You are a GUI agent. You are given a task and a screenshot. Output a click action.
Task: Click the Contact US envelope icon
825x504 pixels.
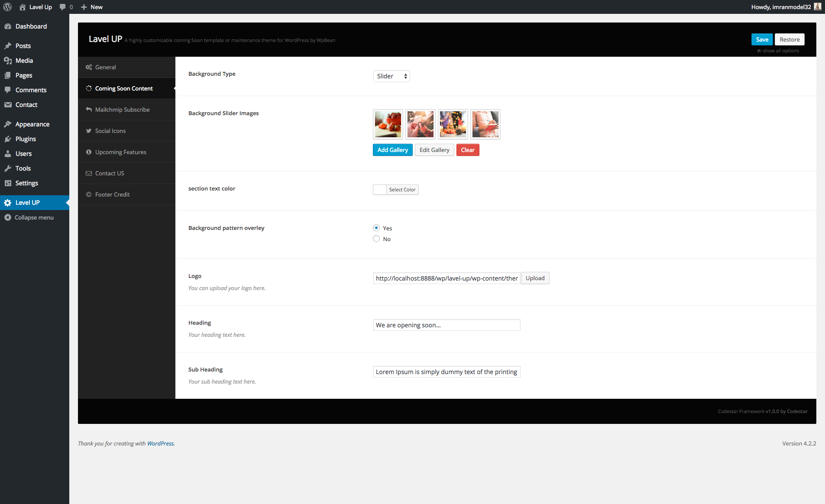click(x=89, y=173)
